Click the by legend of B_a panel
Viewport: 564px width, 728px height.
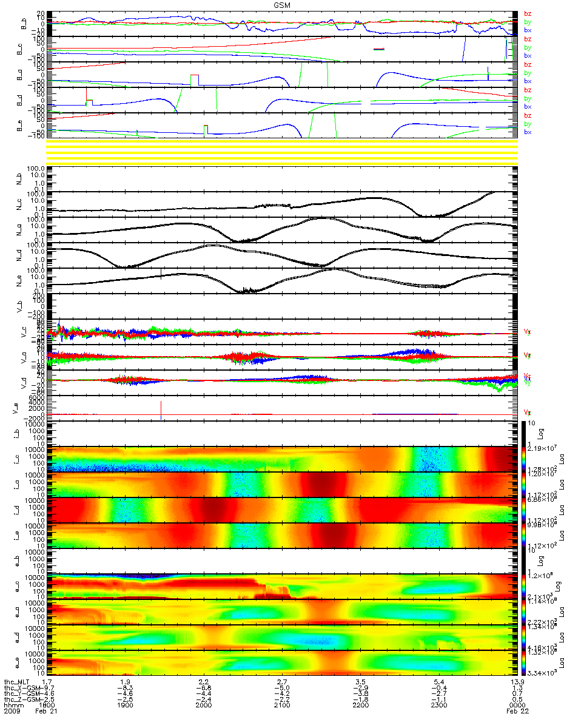point(528,73)
